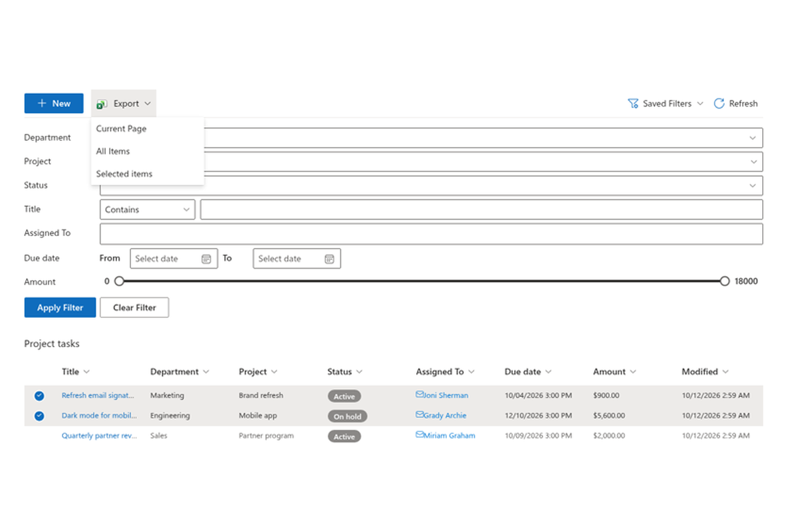Open the Quarterly partner review task link

tap(99, 436)
